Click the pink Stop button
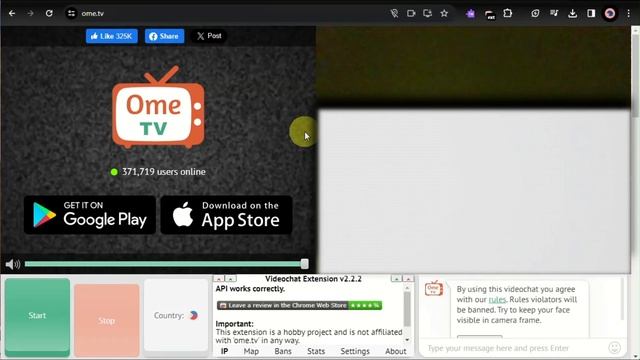Image resolution: width=640 pixels, height=360 pixels. 107,320
